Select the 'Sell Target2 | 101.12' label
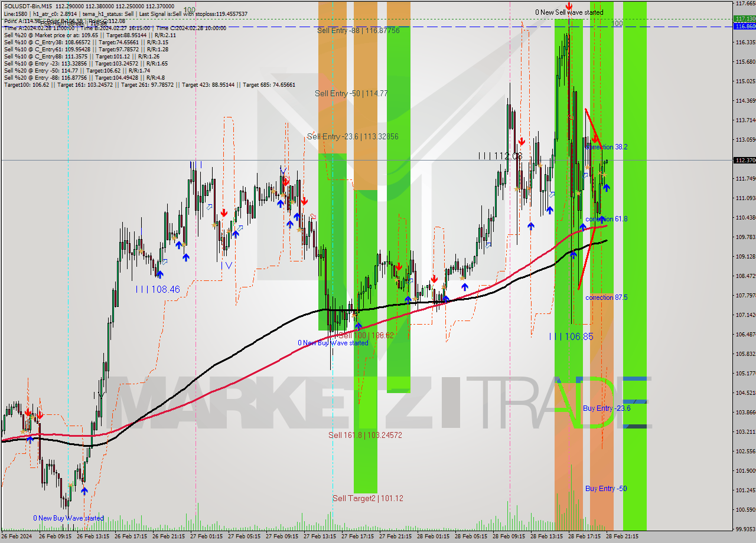The image size is (756, 543). point(368,498)
